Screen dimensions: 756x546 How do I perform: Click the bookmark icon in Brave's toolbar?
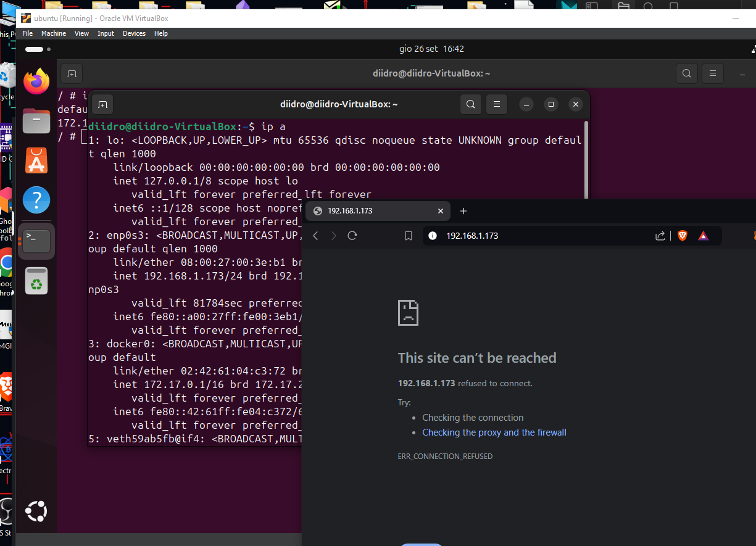408,235
